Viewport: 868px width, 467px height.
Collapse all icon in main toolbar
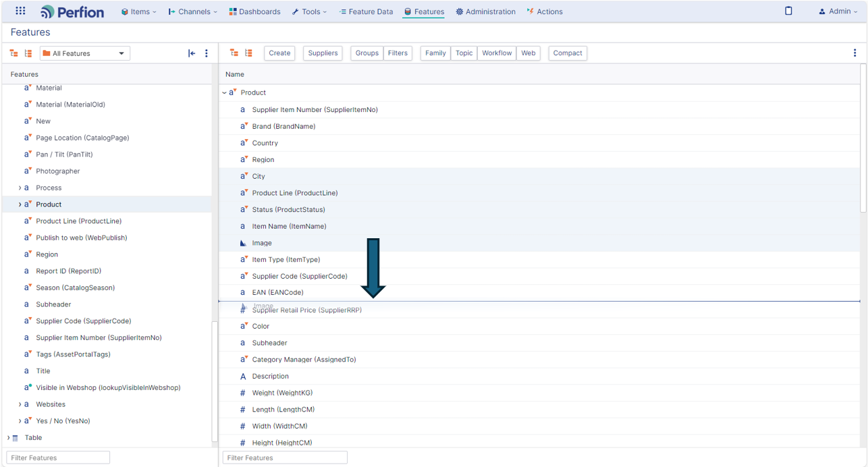click(249, 53)
